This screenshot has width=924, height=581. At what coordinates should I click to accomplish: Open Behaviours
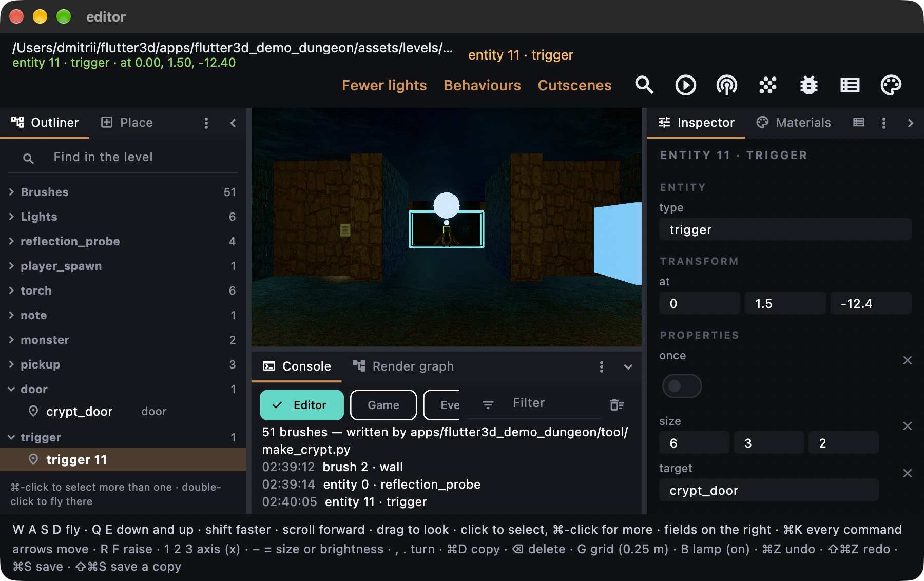tap(482, 85)
